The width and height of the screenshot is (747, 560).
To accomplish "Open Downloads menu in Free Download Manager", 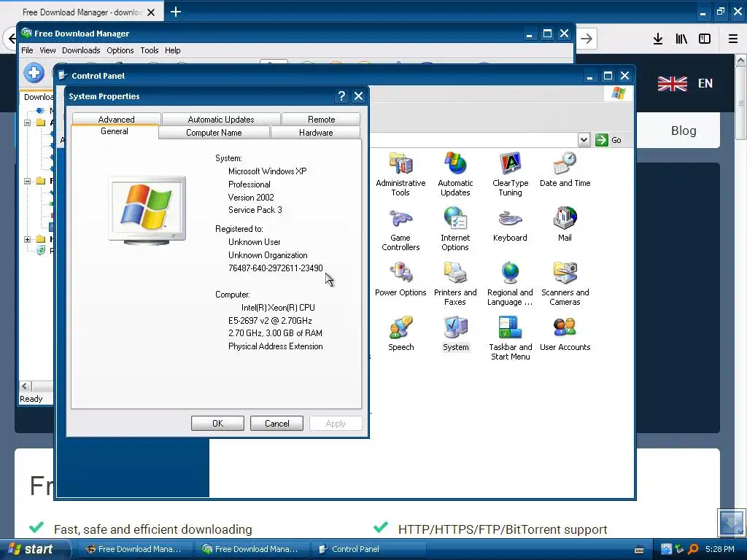I will (81, 50).
